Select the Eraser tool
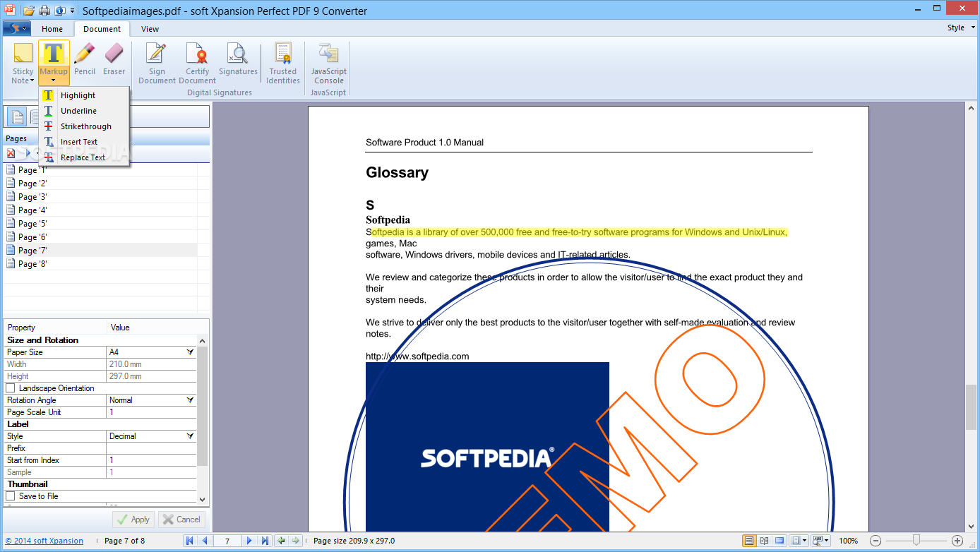980x552 pixels. (x=114, y=59)
